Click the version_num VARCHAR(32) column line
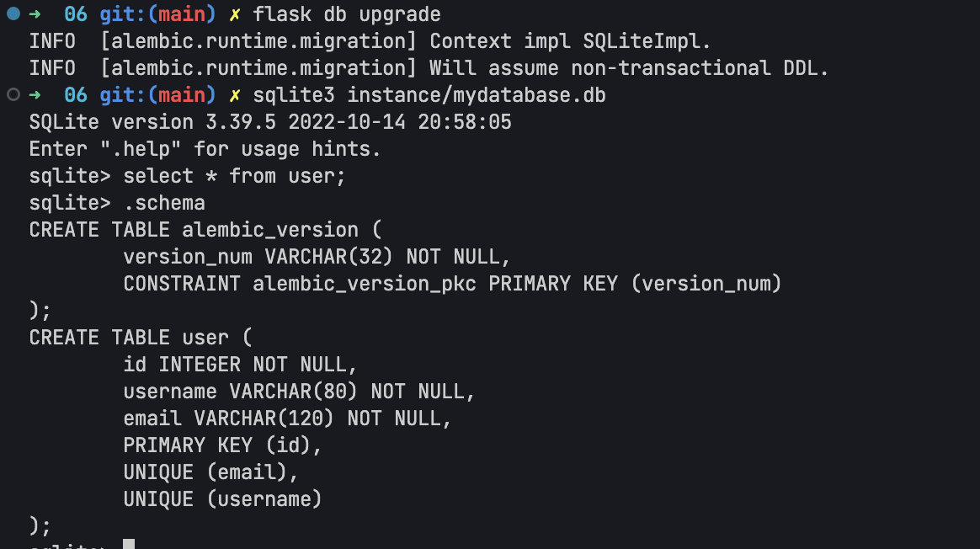 (317, 257)
